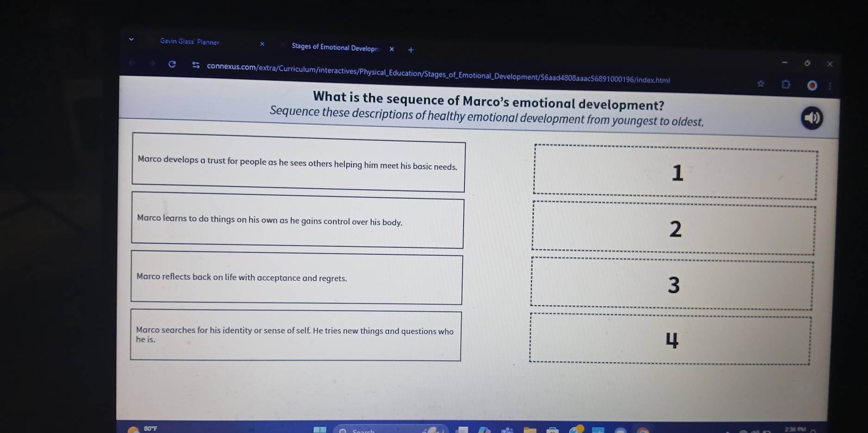Expand the tab search dropdown arrow
The height and width of the screenshot is (433, 868).
[x=131, y=40]
